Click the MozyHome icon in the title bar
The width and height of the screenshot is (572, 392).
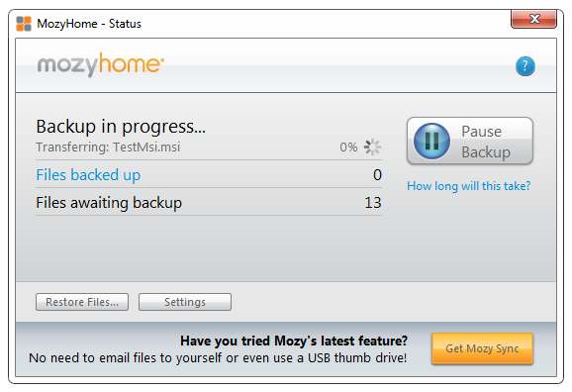coord(24,24)
